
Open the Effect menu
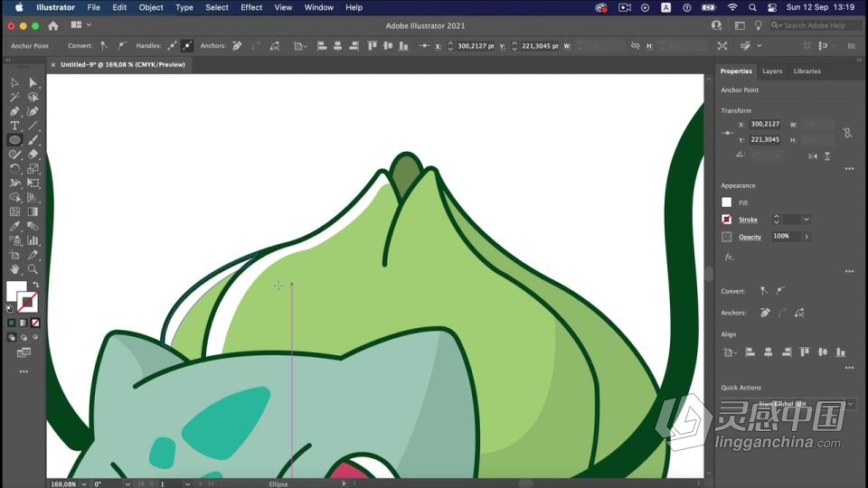(251, 8)
